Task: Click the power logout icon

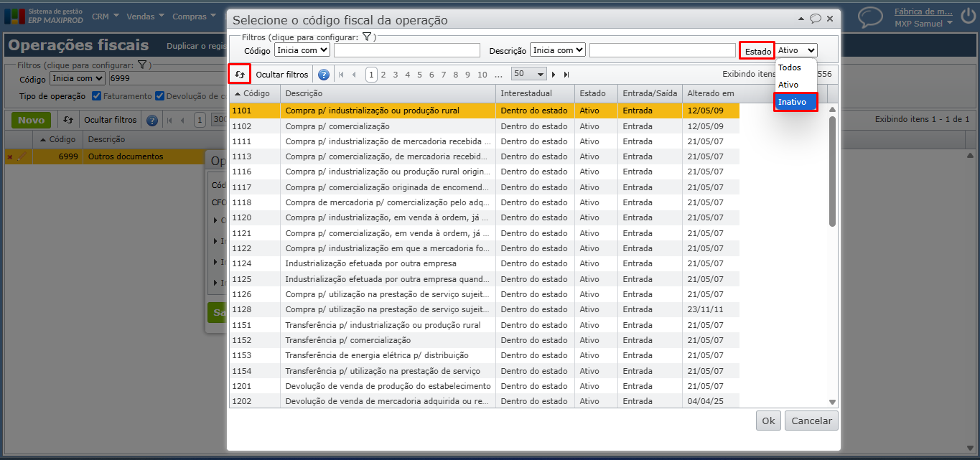Action: tap(968, 17)
